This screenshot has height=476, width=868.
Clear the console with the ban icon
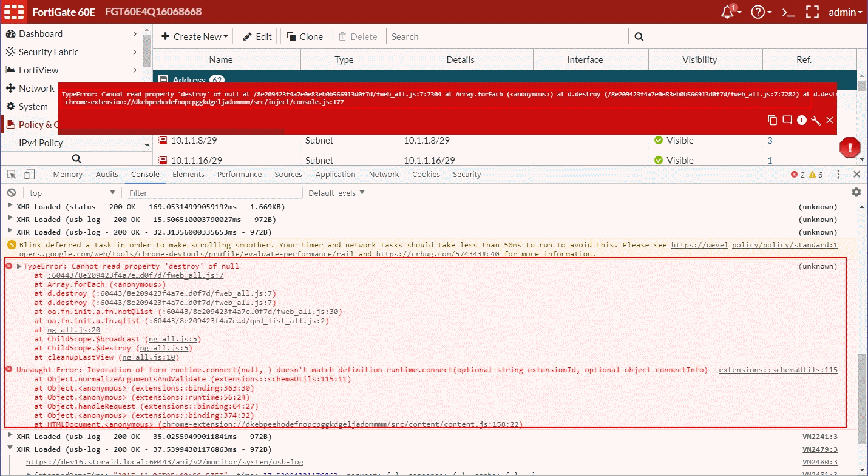pos(11,193)
